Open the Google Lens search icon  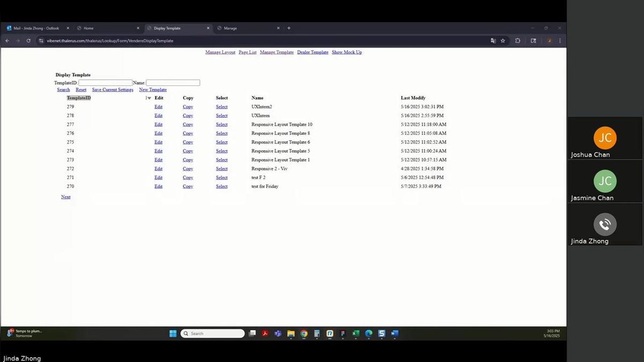[533, 40]
